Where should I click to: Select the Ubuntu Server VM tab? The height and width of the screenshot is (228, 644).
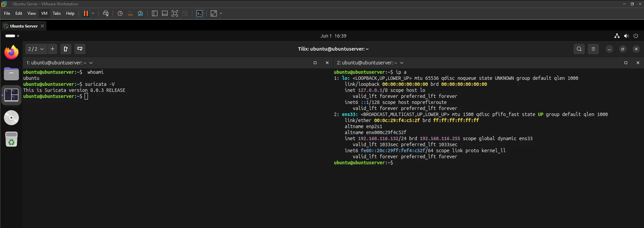point(23,26)
